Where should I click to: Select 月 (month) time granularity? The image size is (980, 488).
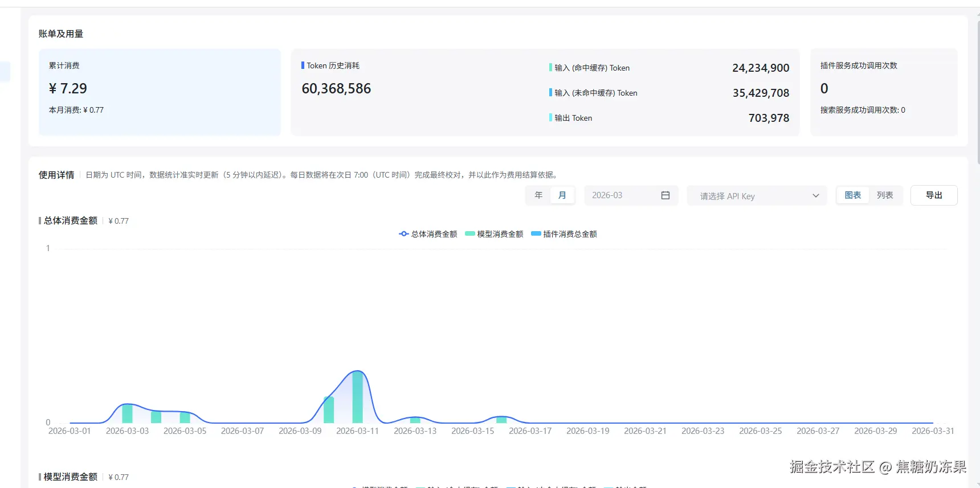click(x=562, y=195)
